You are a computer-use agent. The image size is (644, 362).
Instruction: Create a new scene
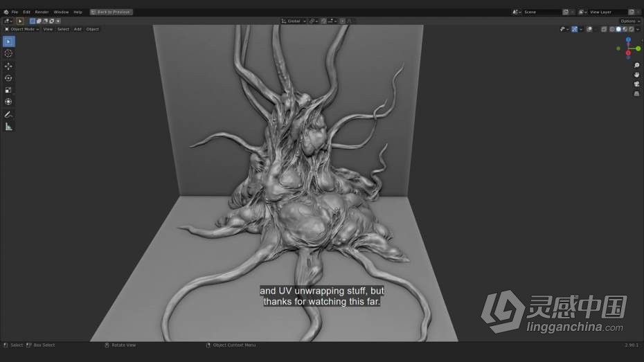[x=566, y=12]
